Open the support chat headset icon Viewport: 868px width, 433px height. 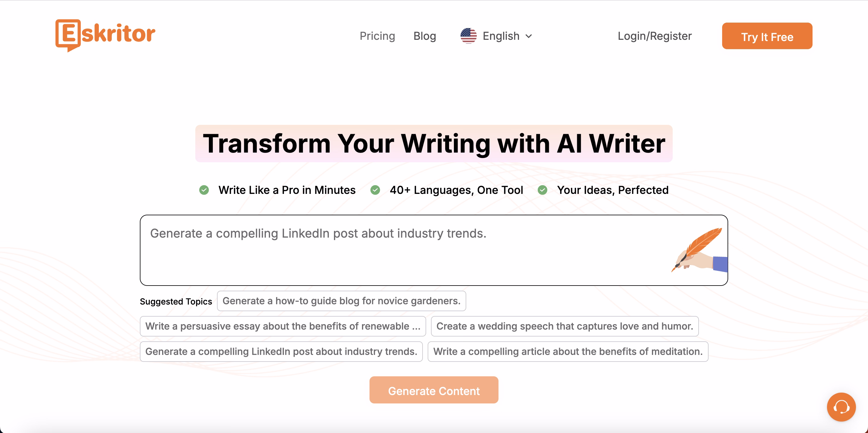pos(841,407)
